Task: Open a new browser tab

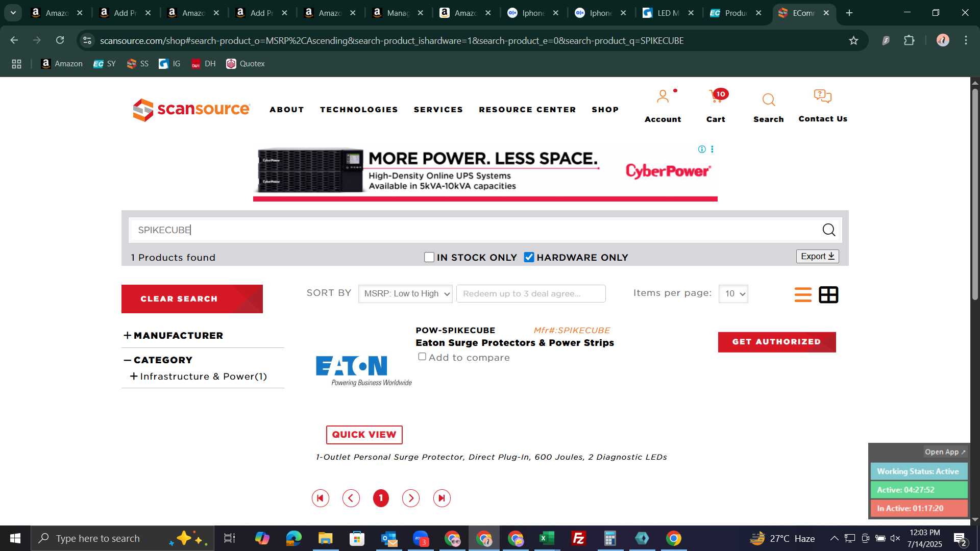Action: [x=849, y=13]
